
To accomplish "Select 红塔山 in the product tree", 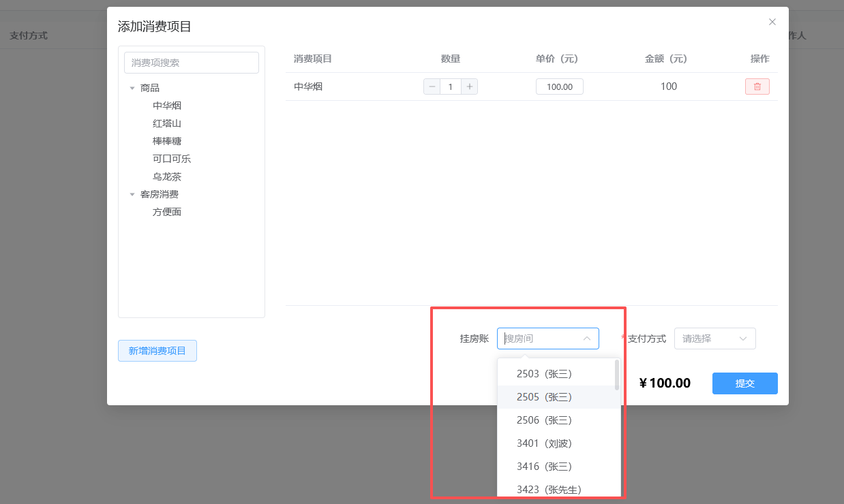I will click(x=167, y=123).
